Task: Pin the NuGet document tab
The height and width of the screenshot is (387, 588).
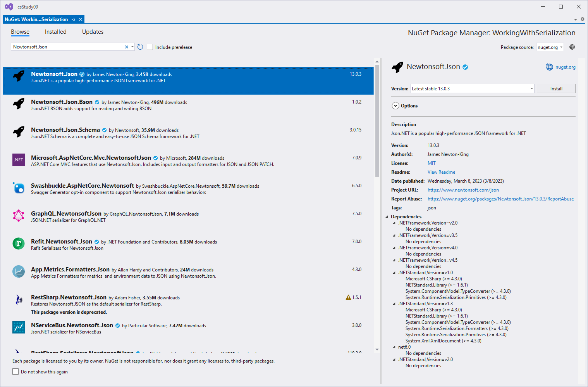Action: tap(74, 19)
